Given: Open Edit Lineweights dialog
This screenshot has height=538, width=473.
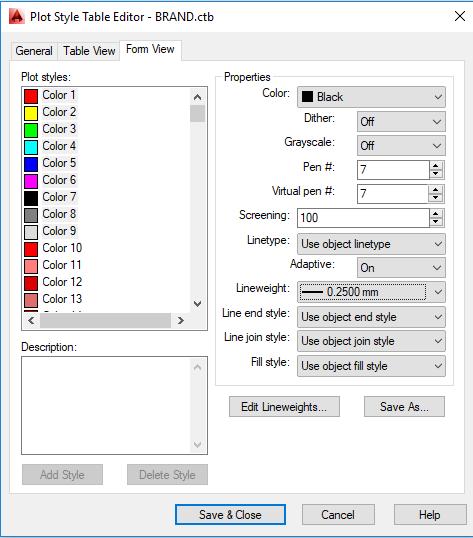Looking at the screenshot, I should [284, 407].
